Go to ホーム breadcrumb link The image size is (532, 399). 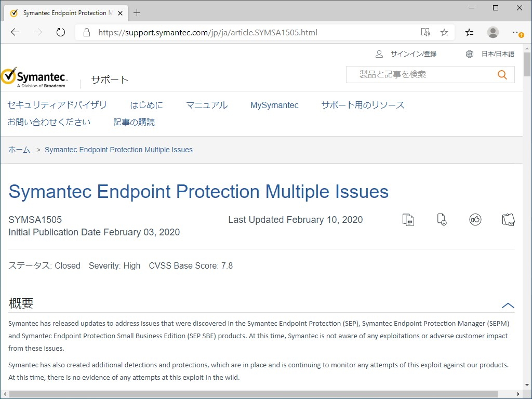tap(19, 150)
